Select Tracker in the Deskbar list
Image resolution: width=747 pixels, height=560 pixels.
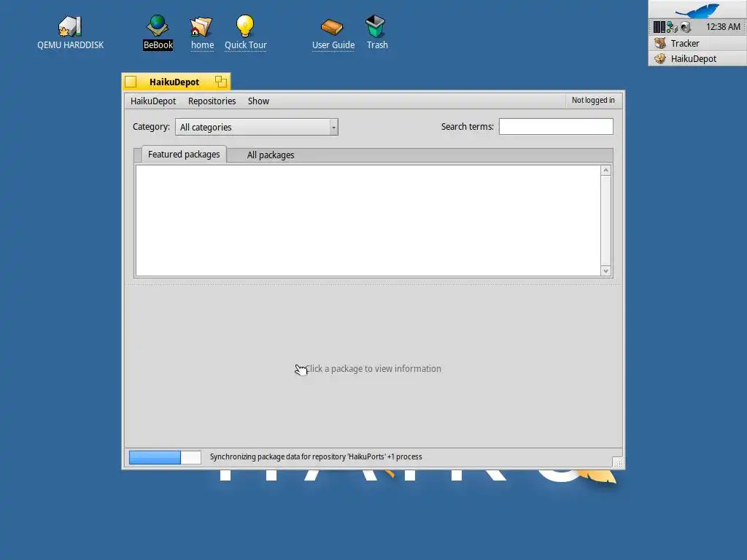(697, 43)
